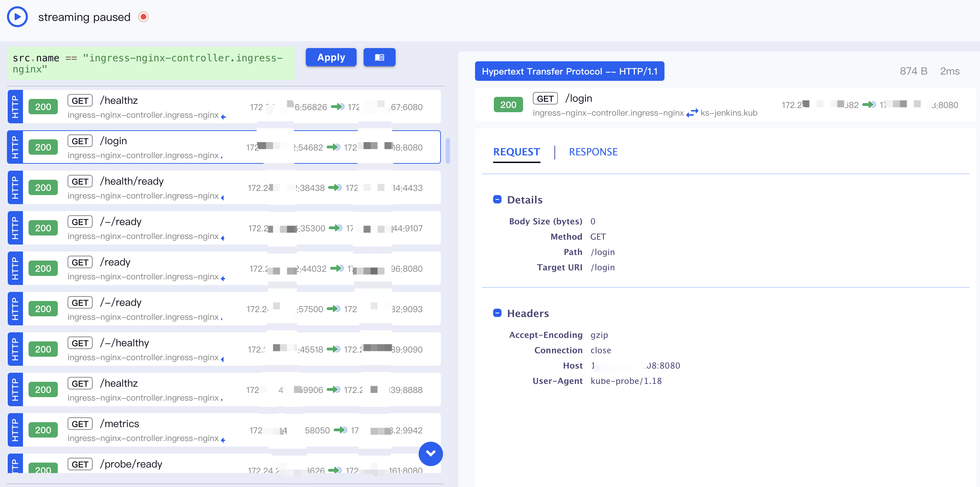Jump to latest entries with down chevron button
Viewport: 980px width, 487px height.
point(430,454)
